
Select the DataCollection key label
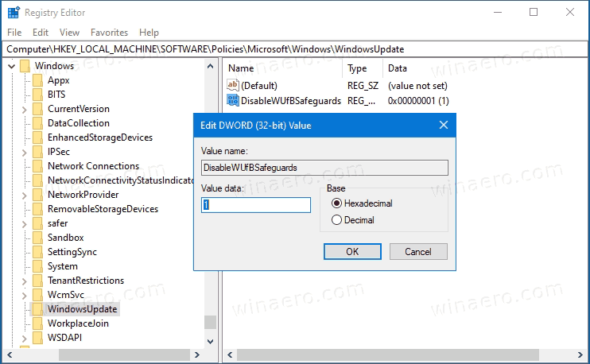(x=79, y=123)
